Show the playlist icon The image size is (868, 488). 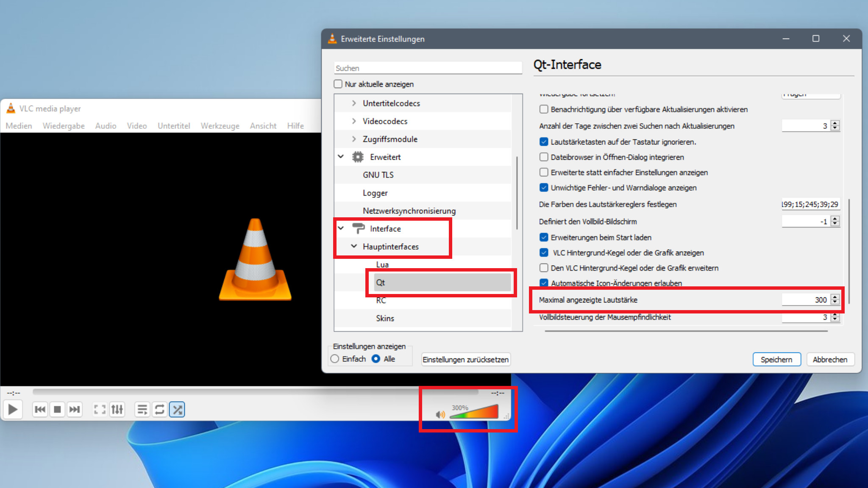click(142, 409)
